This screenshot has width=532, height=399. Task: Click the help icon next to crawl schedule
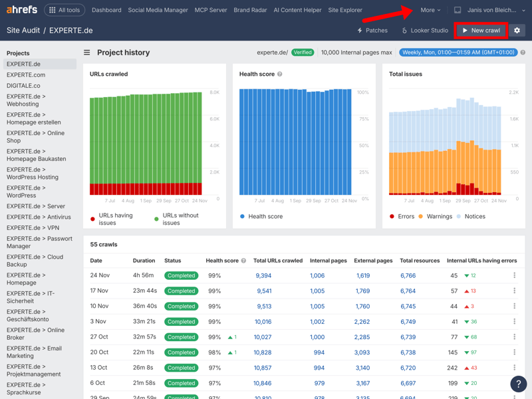[523, 53]
